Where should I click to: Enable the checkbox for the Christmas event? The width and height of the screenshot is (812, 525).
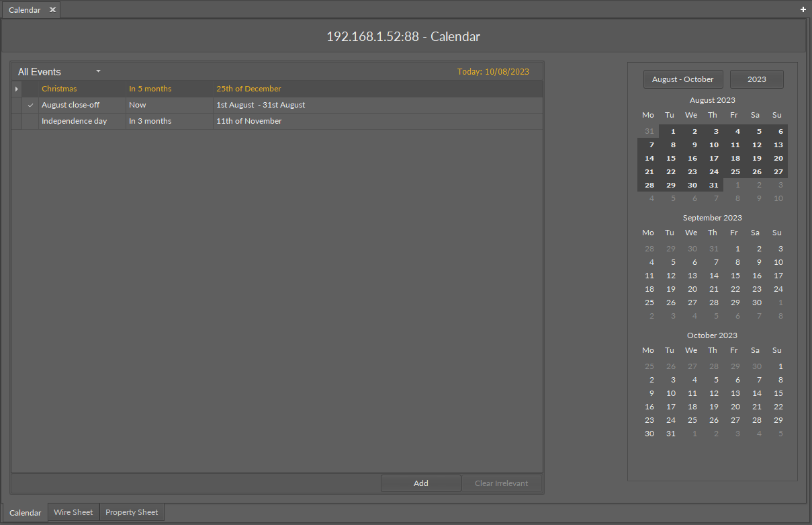pos(30,89)
